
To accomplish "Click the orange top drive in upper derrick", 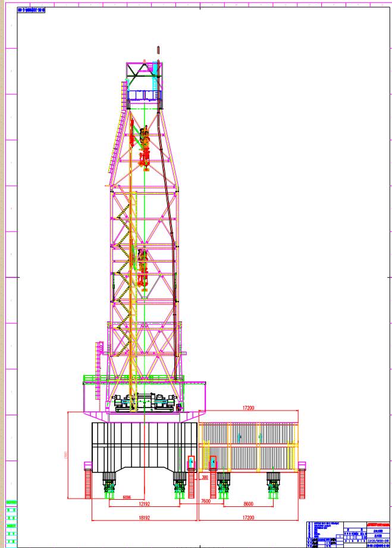I will (x=143, y=147).
